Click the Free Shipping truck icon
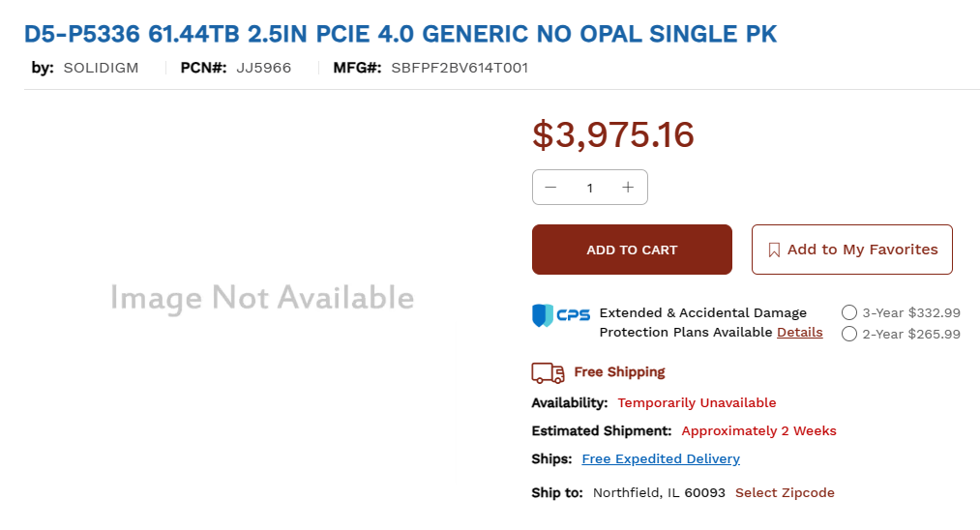The width and height of the screenshot is (980, 530). (549, 372)
